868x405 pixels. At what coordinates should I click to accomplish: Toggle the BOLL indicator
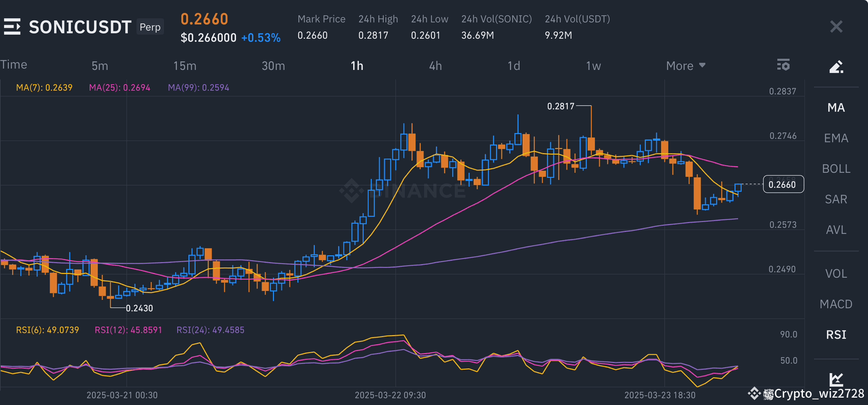836,169
